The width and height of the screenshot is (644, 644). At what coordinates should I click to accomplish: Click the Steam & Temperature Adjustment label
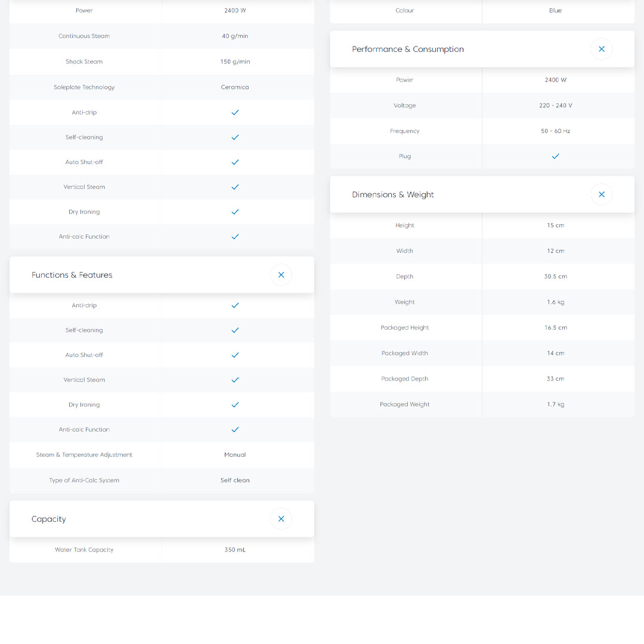pyautogui.click(x=84, y=455)
